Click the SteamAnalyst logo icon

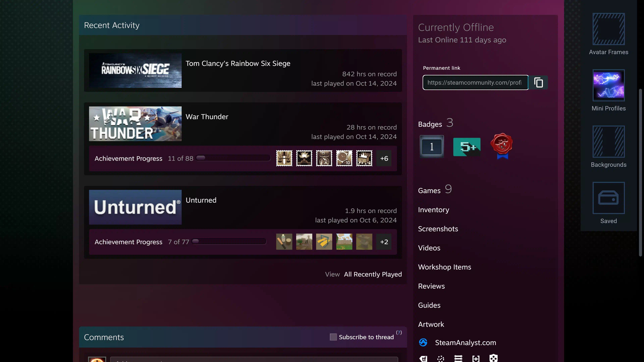423,342
